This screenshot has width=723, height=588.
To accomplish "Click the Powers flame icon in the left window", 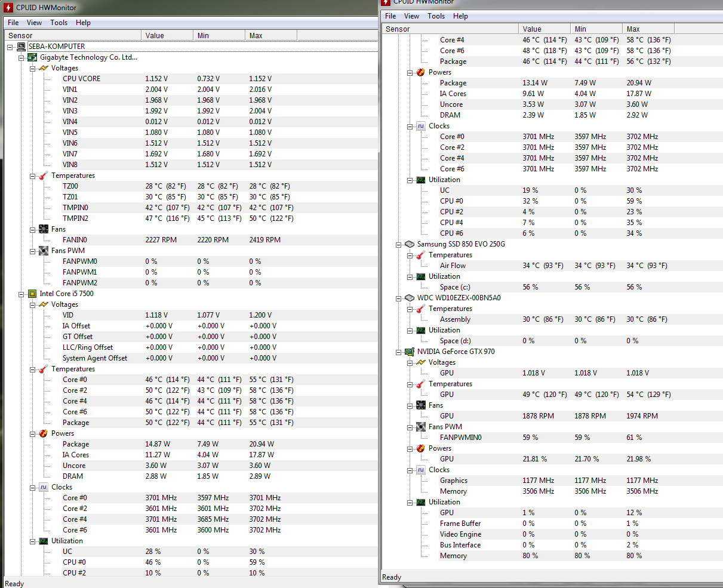I will tap(44, 433).
